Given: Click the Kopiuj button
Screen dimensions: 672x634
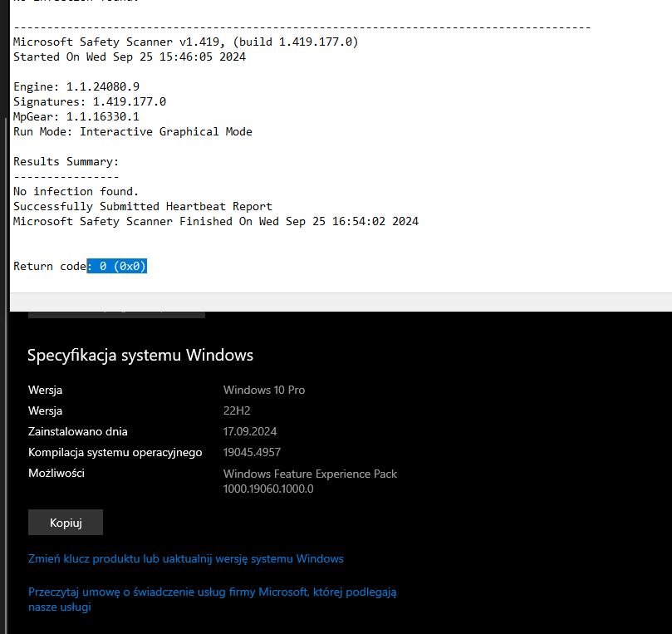Looking at the screenshot, I should (x=66, y=522).
